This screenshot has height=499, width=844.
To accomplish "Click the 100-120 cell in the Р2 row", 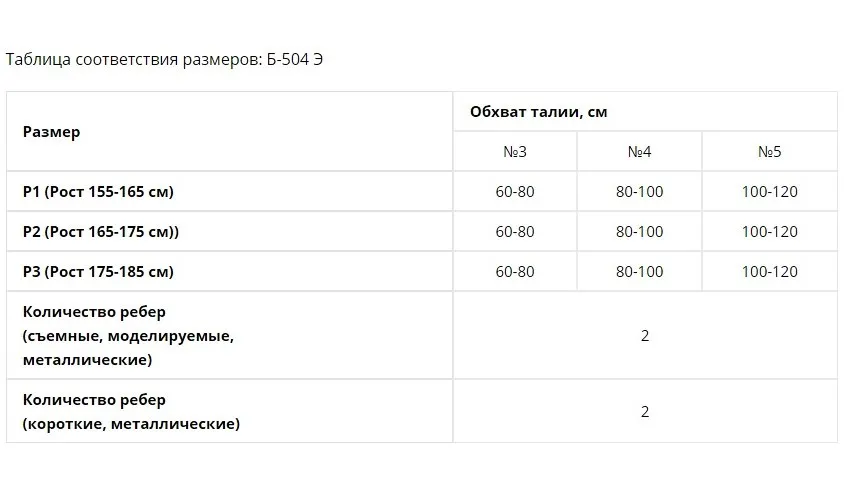I will pyautogui.click(x=769, y=231).
